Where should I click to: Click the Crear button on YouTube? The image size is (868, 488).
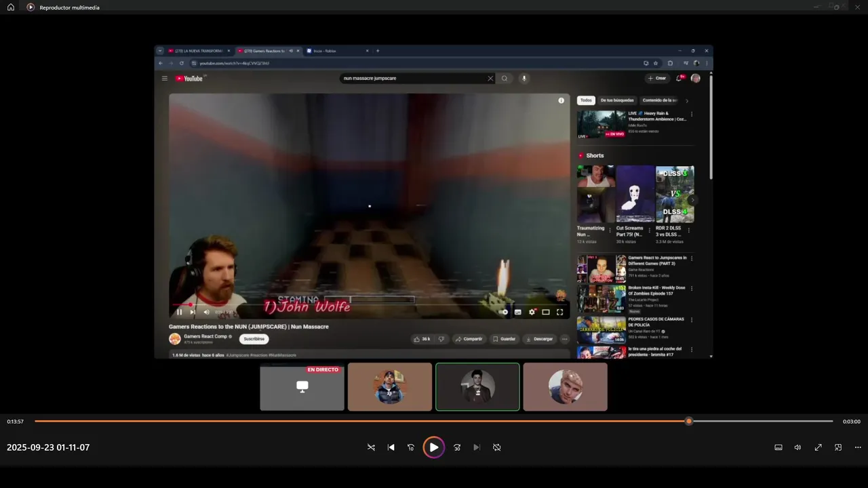(656, 78)
